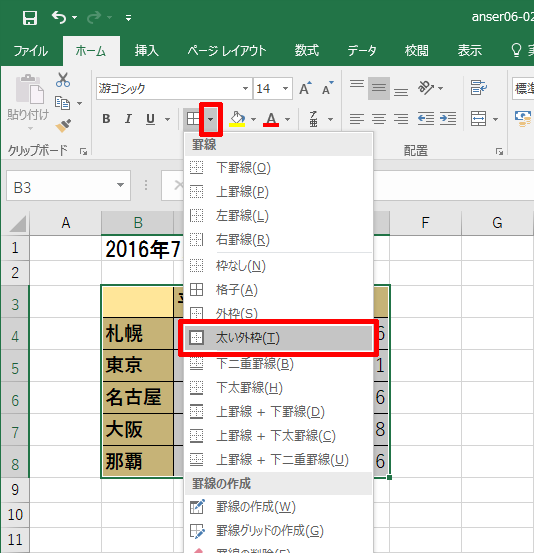Toggle Italic formatting
534x553 pixels.
[128, 119]
